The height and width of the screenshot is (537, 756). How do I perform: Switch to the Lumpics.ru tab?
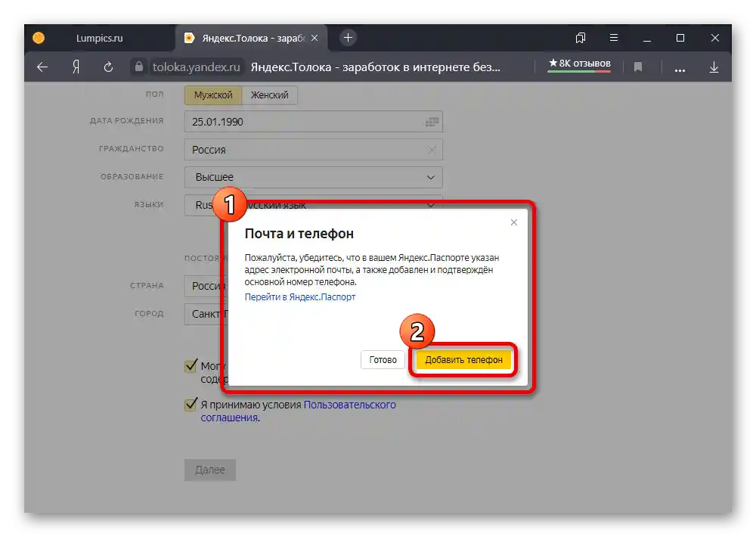(x=99, y=38)
